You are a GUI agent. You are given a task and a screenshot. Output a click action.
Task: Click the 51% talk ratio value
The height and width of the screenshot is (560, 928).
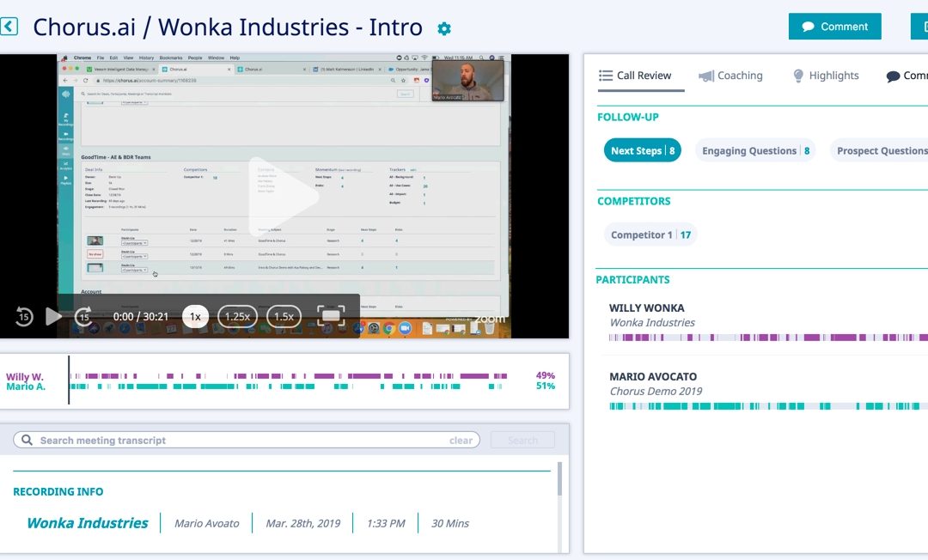545,386
